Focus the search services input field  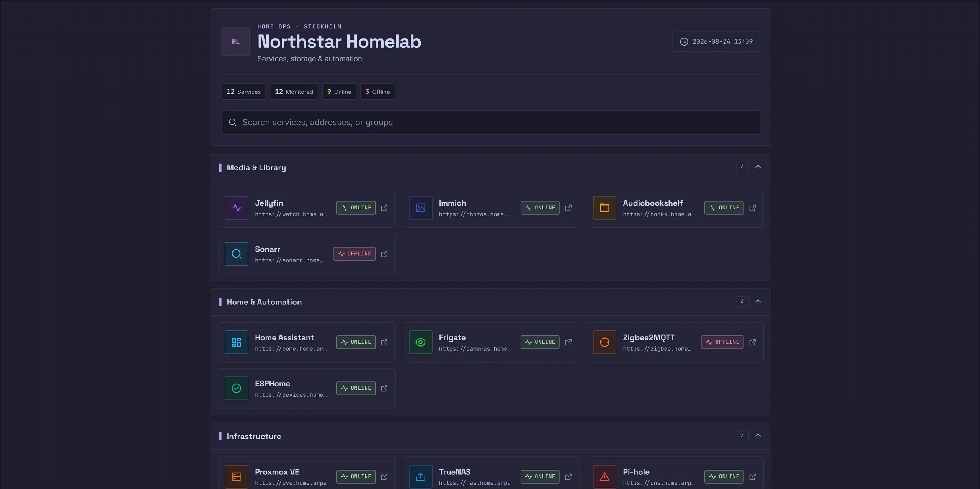491,123
